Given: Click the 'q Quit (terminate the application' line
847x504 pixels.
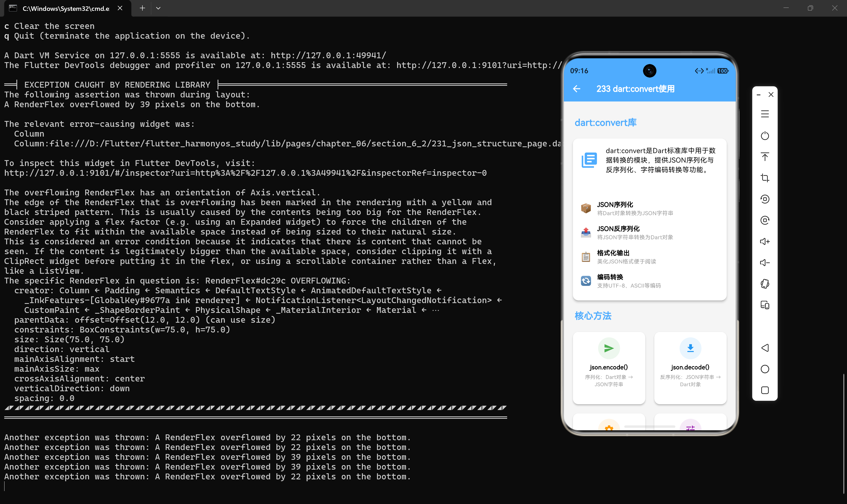Looking at the screenshot, I should pos(127,36).
